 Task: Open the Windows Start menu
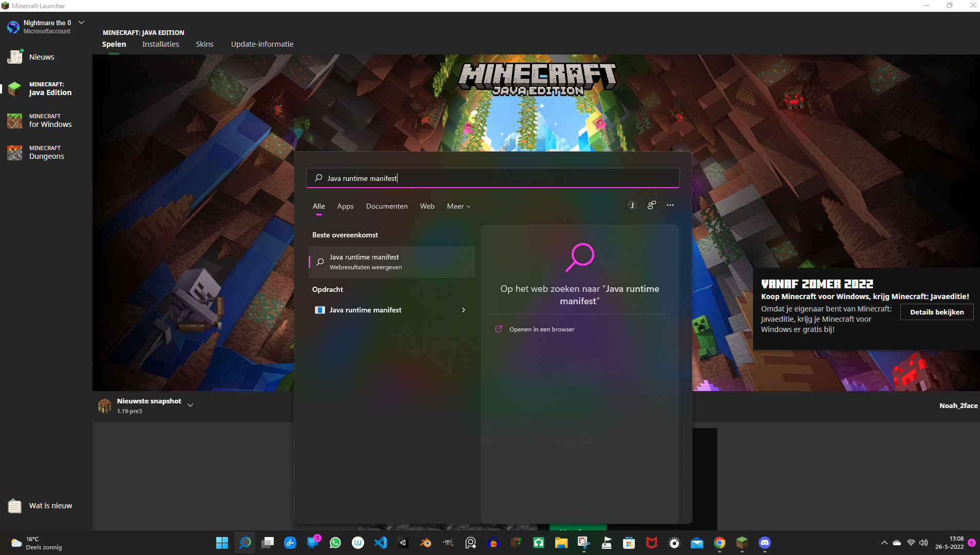(222, 543)
